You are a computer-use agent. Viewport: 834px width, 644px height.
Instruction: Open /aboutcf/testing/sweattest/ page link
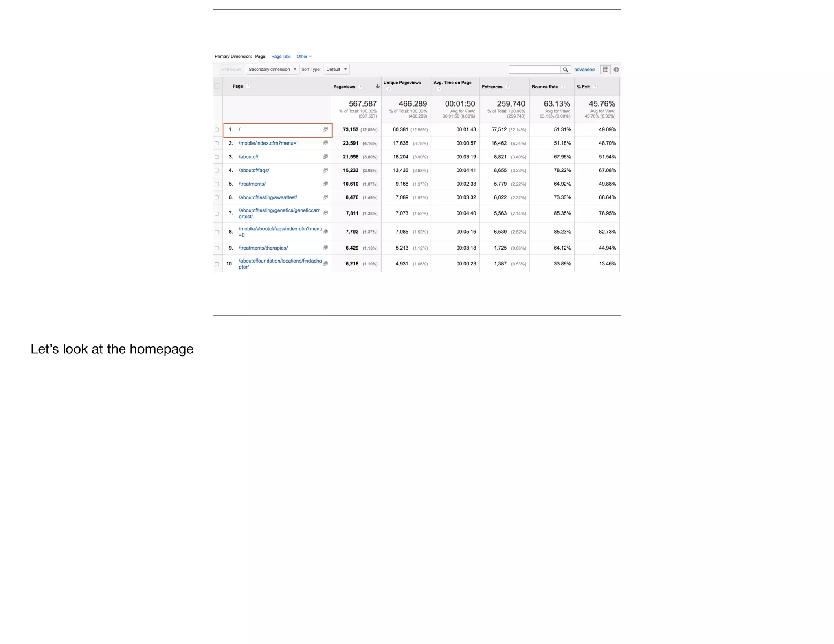click(x=268, y=197)
